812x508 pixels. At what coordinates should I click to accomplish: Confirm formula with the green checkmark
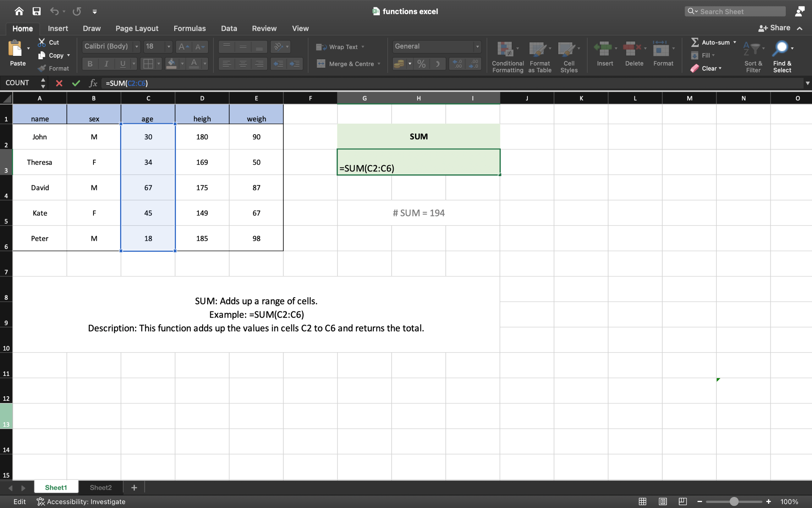point(76,83)
